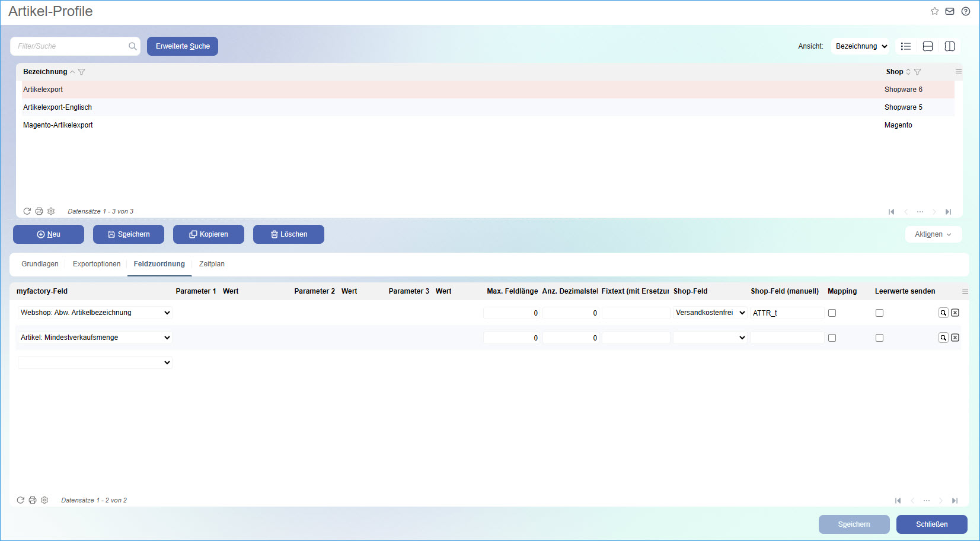Viewport: 980px width, 541px height.
Task: Click into the Filter/Suche search field
Action: click(71, 46)
